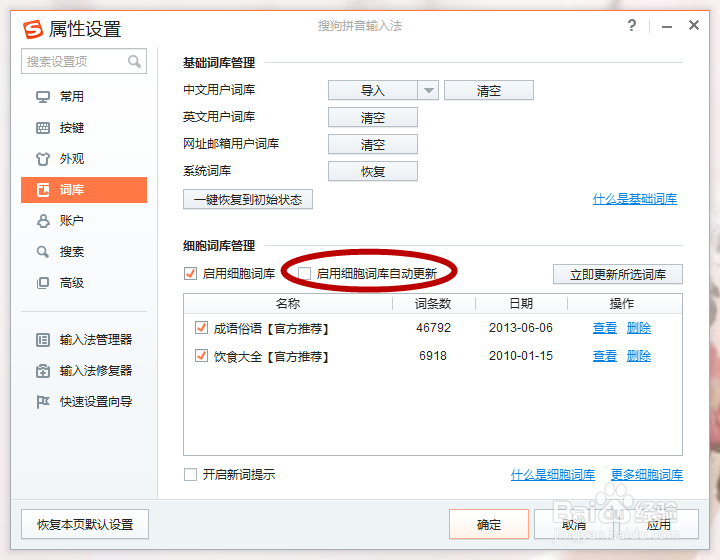Open the 高级 settings page
The height and width of the screenshot is (560, 720).
pos(84,283)
